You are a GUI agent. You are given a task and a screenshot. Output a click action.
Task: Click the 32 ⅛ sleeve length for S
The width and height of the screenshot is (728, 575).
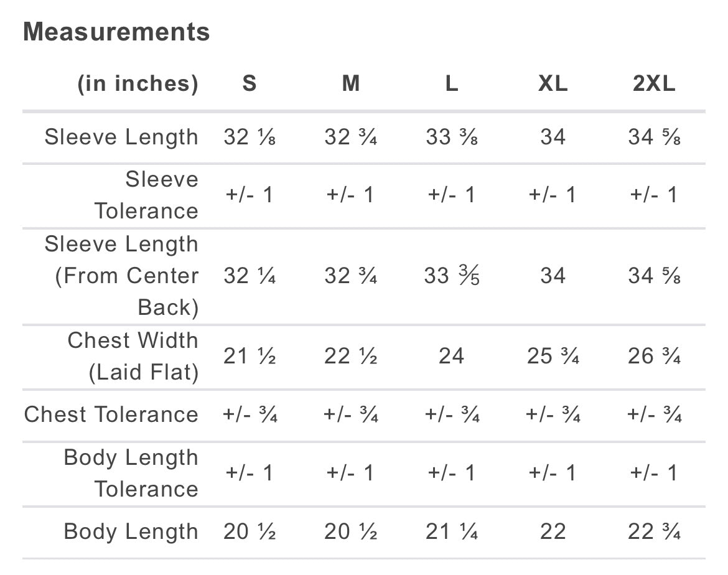pos(250,137)
